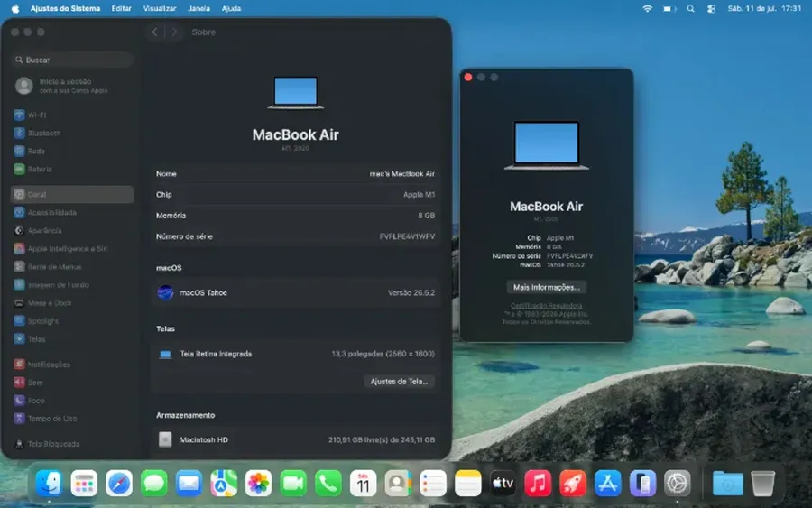812x508 pixels.
Task: Open Messages from the Dock
Action: (x=153, y=484)
